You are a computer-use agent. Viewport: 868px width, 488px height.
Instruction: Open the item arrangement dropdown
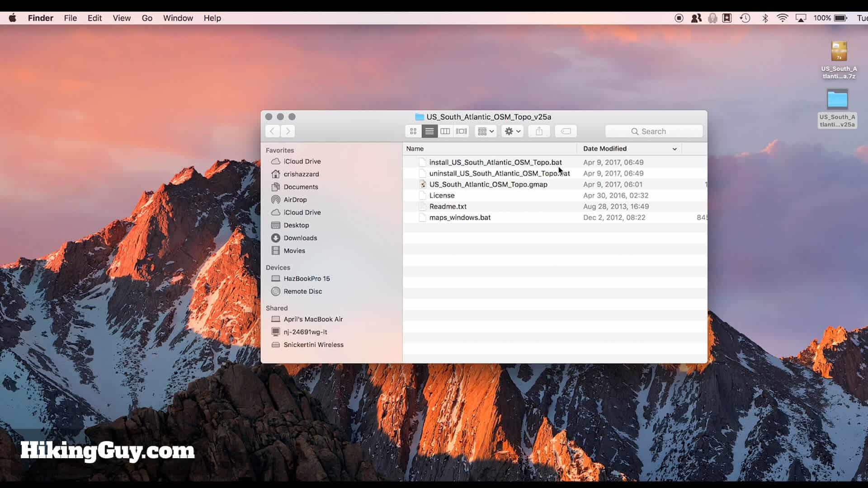tap(486, 131)
